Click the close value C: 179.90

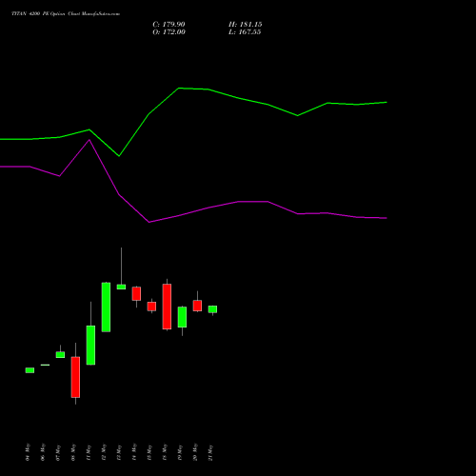point(169,25)
